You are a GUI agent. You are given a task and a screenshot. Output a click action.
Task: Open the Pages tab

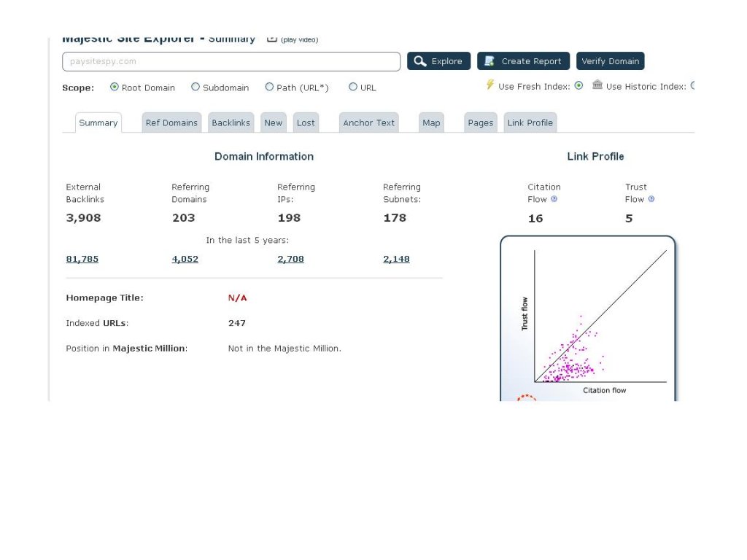click(x=480, y=122)
